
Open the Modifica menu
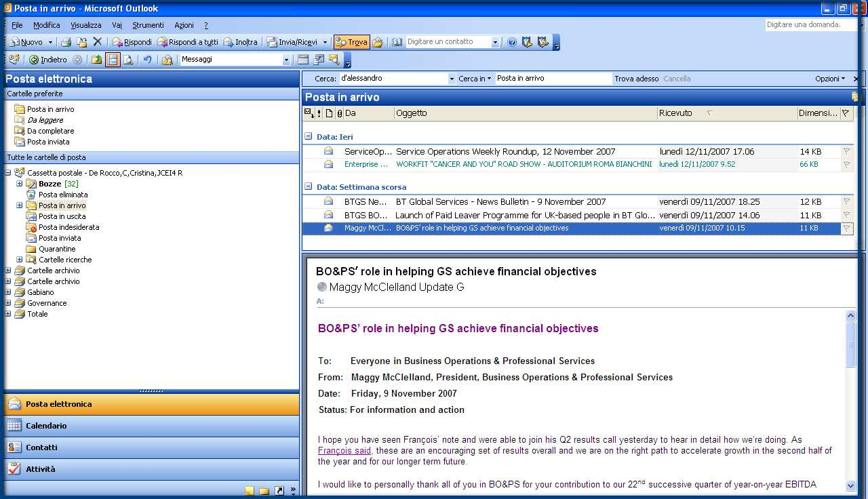[47, 25]
